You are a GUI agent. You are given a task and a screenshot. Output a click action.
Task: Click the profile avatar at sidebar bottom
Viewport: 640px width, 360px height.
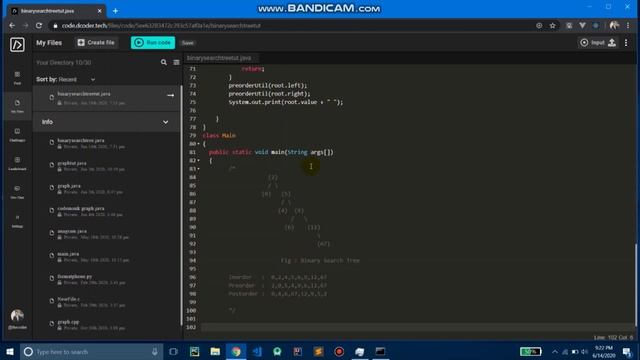(x=17, y=316)
